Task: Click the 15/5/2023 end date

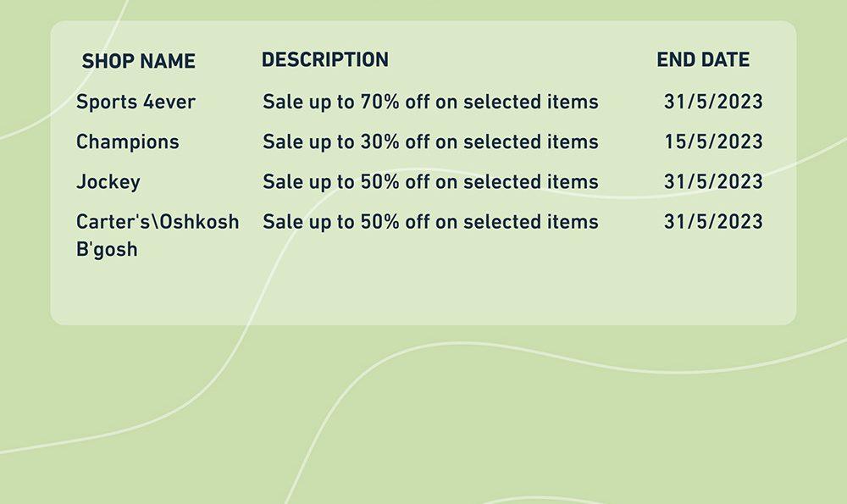Action: click(x=713, y=141)
